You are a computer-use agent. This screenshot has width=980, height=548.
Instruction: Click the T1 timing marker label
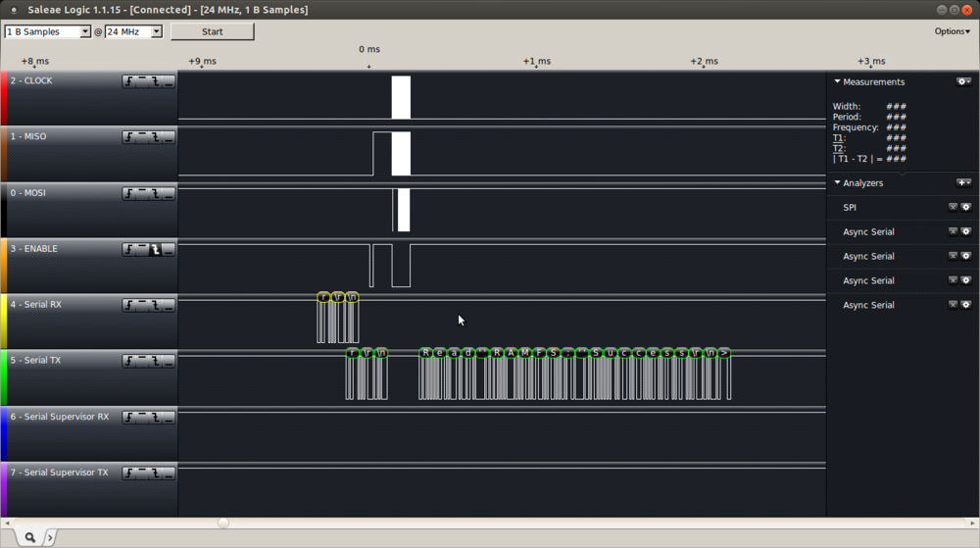click(x=838, y=138)
